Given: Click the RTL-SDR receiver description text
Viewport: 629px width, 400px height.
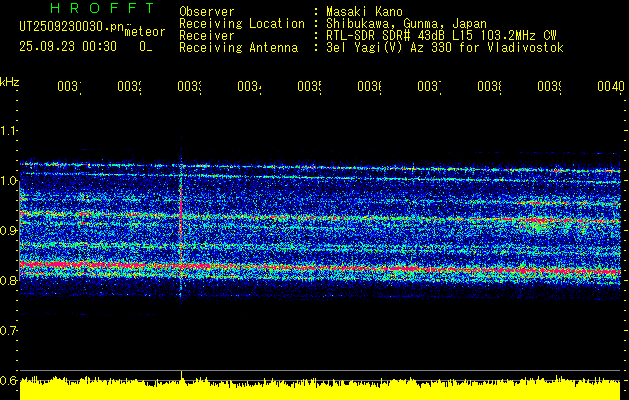Looking at the screenshot, I should (441, 36).
